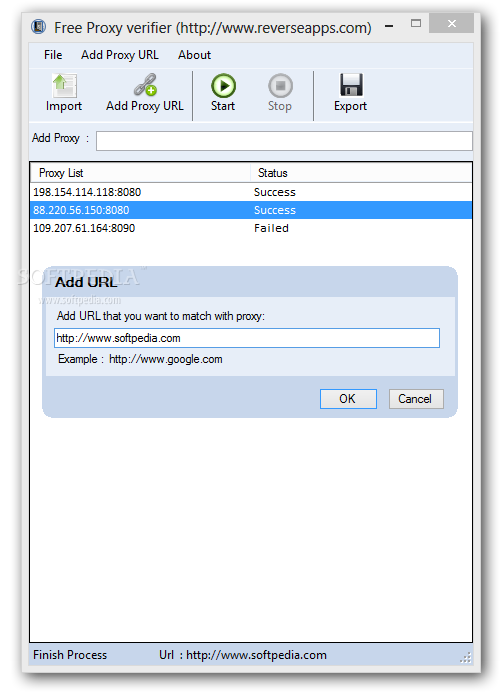The height and width of the screenshot is (693, 501).
Task: Click the Finish Process status bar text
Action: pyautogui.click(x=70, y=655)
